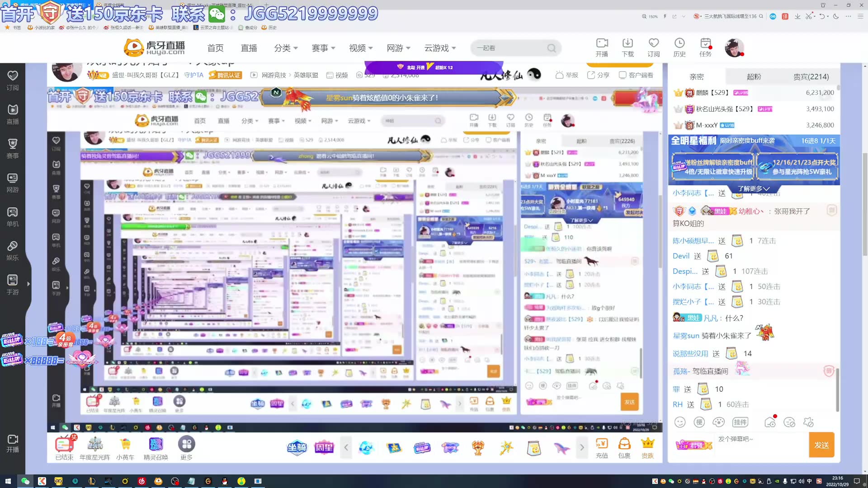Expand the 网游 dropdown in top navigation
The height and width of the screenshot is (488, 868).
pos(398,48)
